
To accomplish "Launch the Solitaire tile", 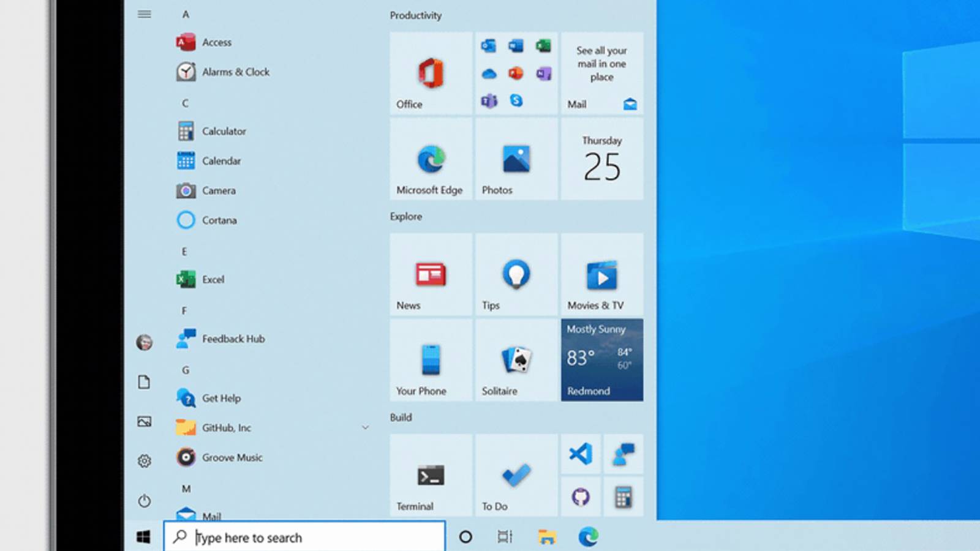I will 516,359.
